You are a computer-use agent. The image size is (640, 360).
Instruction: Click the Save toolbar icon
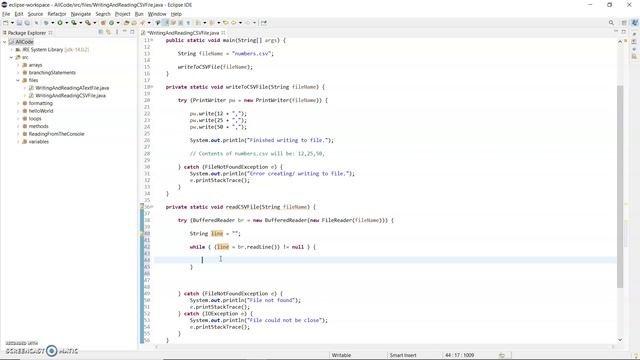click(x=19, y=23)
